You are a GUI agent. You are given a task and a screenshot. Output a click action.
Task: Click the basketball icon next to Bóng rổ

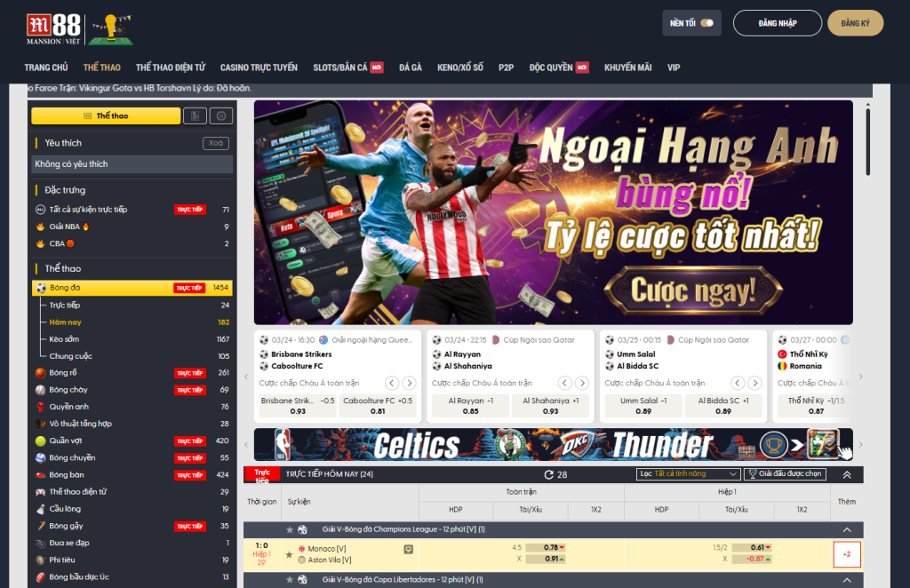pos(41,373)
